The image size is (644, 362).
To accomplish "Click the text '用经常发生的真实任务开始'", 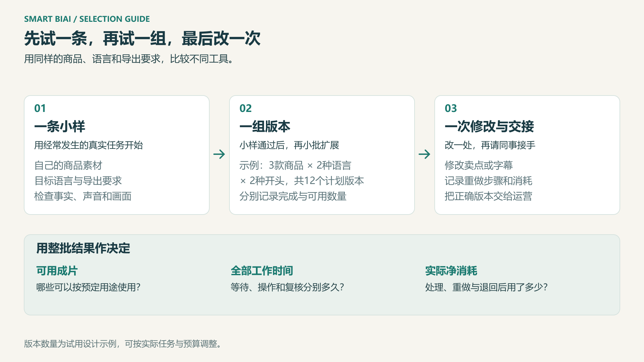I will (89, 145).
